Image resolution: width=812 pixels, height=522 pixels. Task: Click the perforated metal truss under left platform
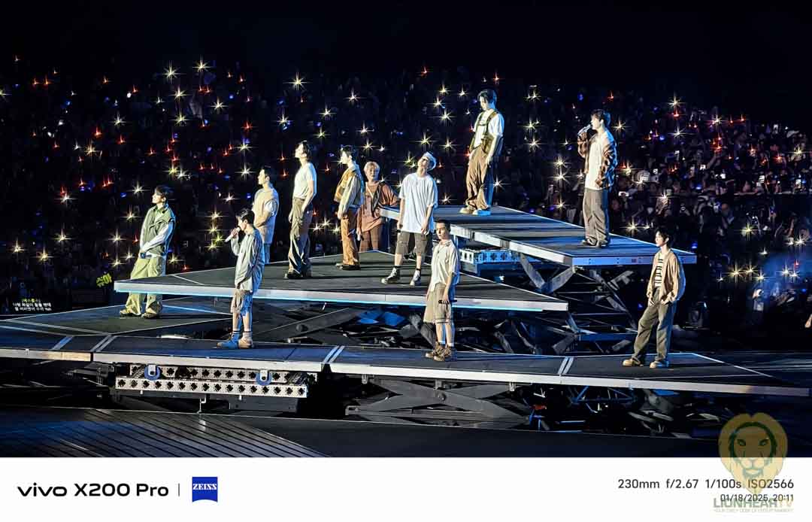click(211, 380)
